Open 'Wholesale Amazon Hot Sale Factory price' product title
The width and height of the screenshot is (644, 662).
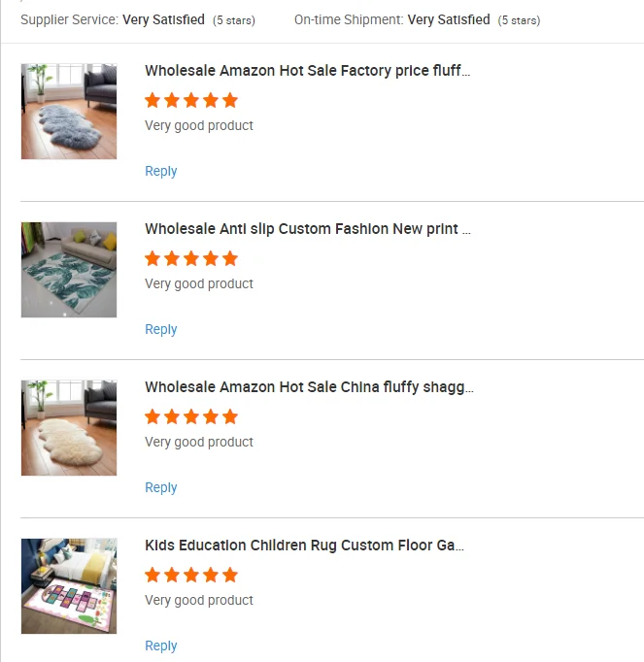(x=307, y=71)
